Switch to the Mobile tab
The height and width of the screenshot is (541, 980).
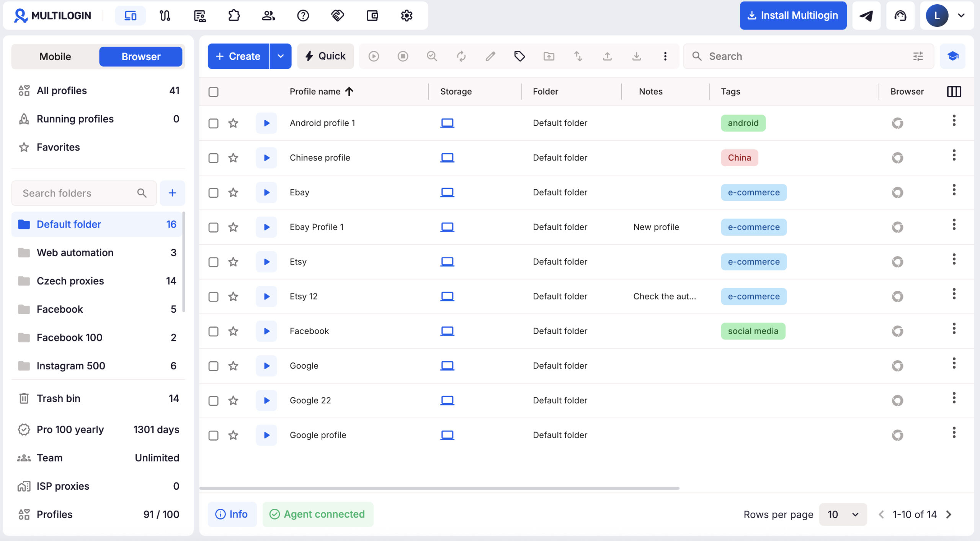pos(55,57)
